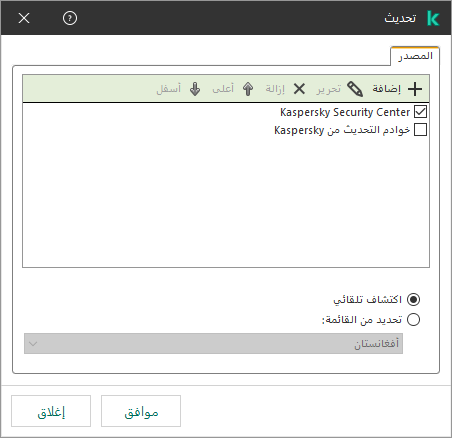Select the تحديد من القائمة radio button
This screenshot has width=452, height=438.
(x=413, y=319)
